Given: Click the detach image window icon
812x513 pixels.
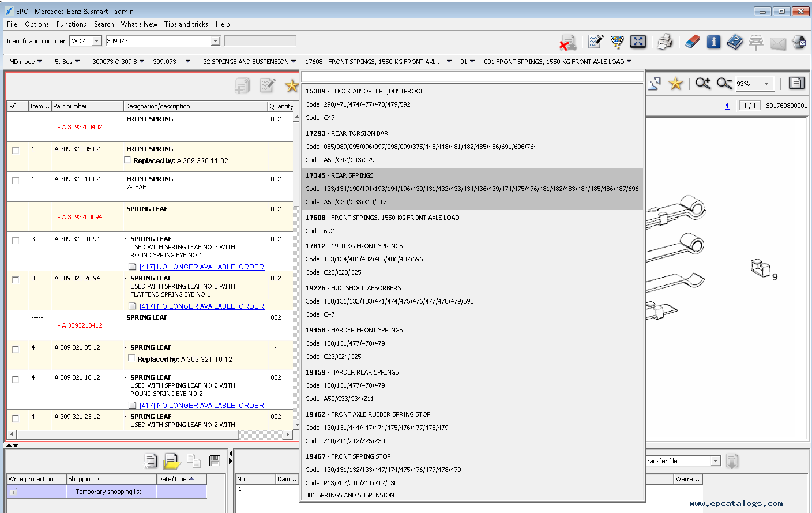Looking at the screenshot, I should point(654,84).
